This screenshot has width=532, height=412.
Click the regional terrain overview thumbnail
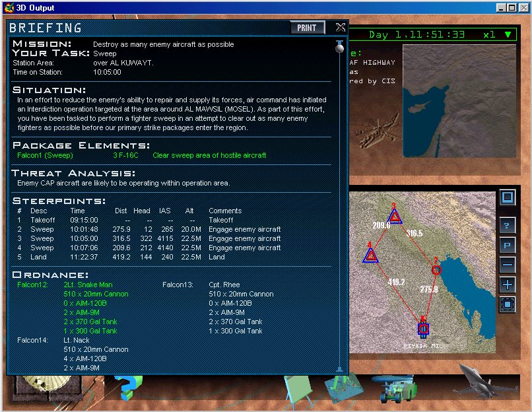click(459, 101)
